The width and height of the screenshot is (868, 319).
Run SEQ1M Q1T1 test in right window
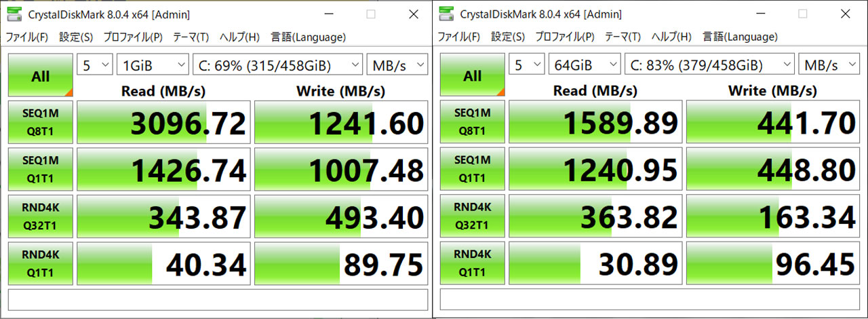[x=473, y=170]
